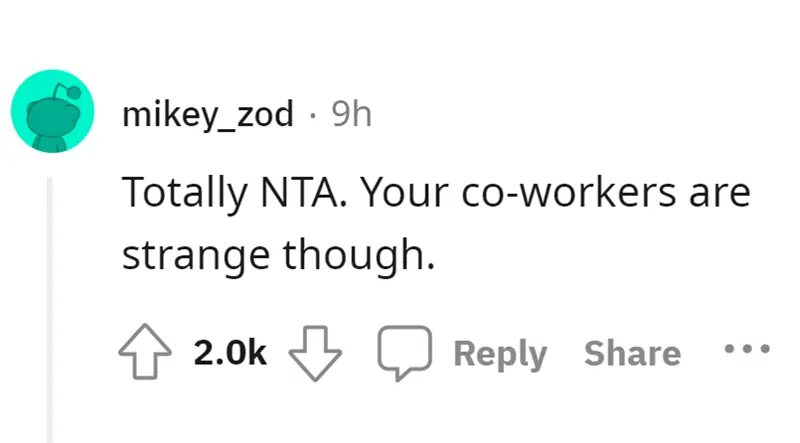800x443 pixels.
Task: Click the dot separator before 9h
Action: [x=313, y=116]
